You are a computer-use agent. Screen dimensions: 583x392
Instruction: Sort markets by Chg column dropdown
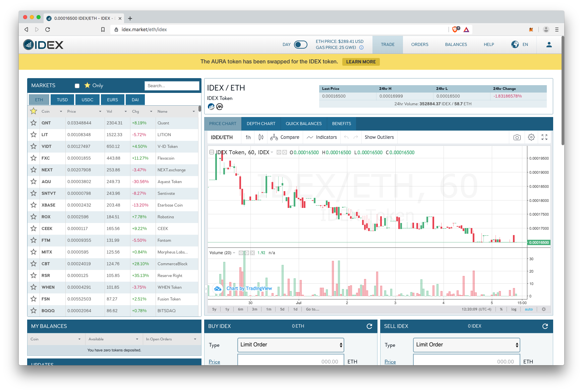click(x=151, y=111)
